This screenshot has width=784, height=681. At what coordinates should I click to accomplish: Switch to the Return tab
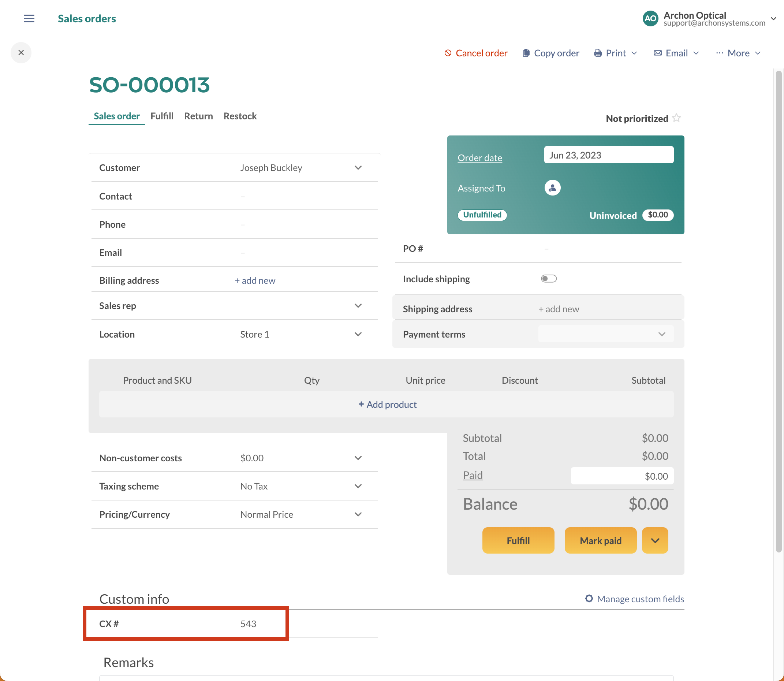[x=198, y=116]
